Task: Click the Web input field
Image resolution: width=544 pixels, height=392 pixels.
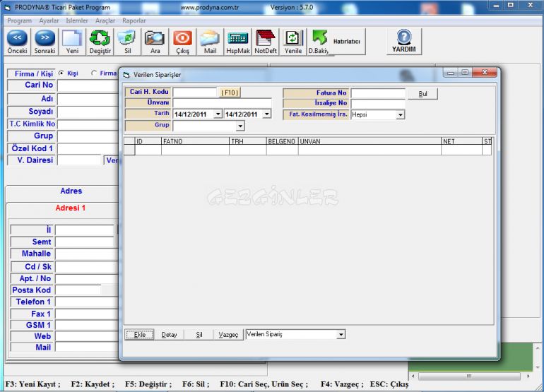Action: (87, 336)
